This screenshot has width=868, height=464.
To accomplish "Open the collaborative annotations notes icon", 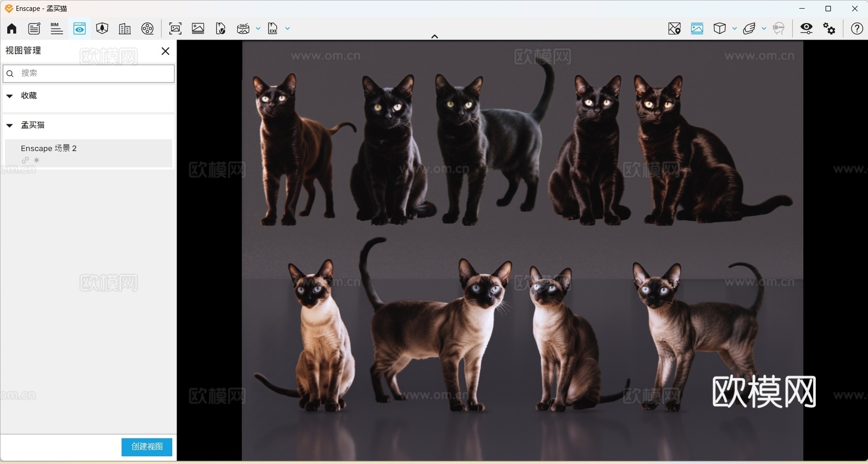I will click(x=34, y=28).
